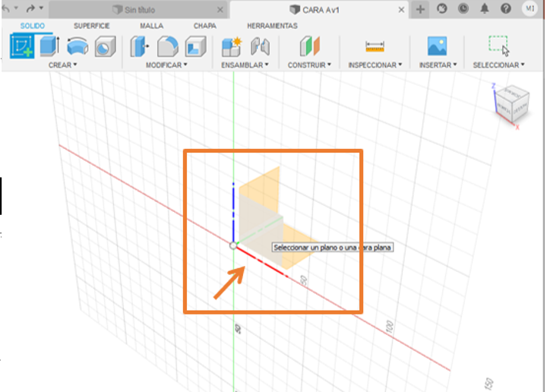Expand the MODIFICAR dropdown menu

pyautogui.click(x=166, y=65)
